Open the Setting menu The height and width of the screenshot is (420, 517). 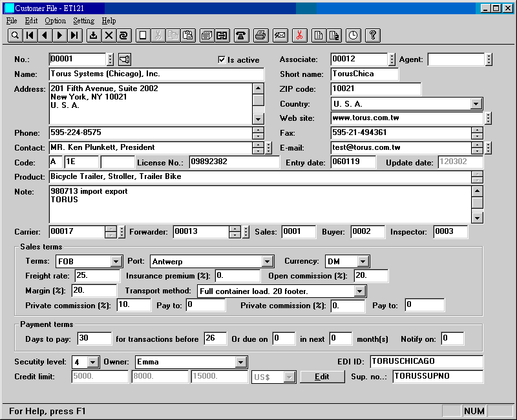[84, 21]
